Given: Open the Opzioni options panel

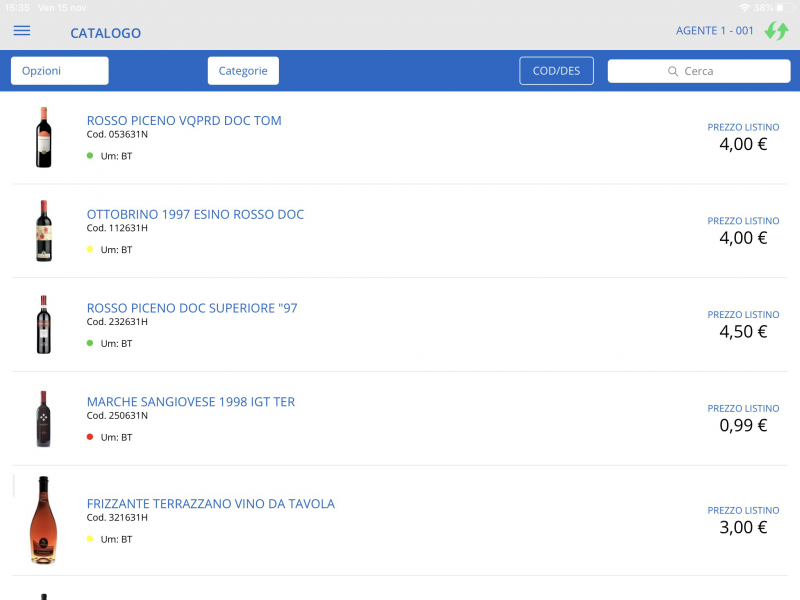Looking at the screenshot, I should point(59,70).
